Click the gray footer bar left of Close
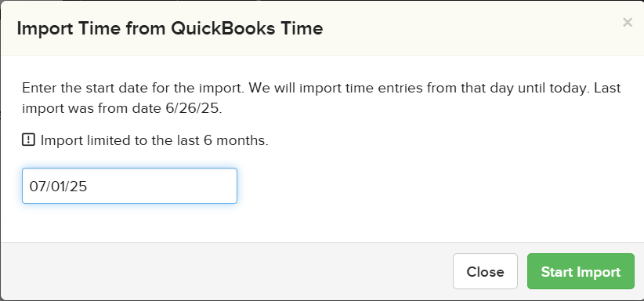Screen dimensions: 644x301 226,271
